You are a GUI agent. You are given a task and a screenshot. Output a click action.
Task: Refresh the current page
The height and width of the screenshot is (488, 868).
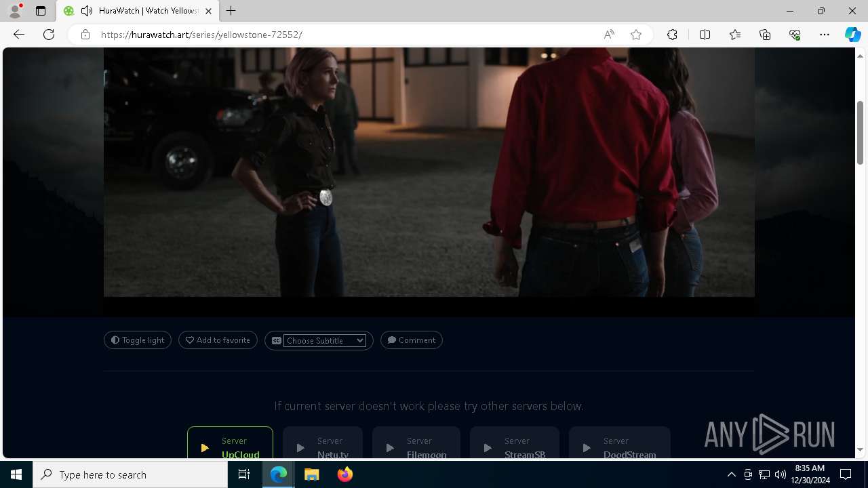click(x=49, y=35)
